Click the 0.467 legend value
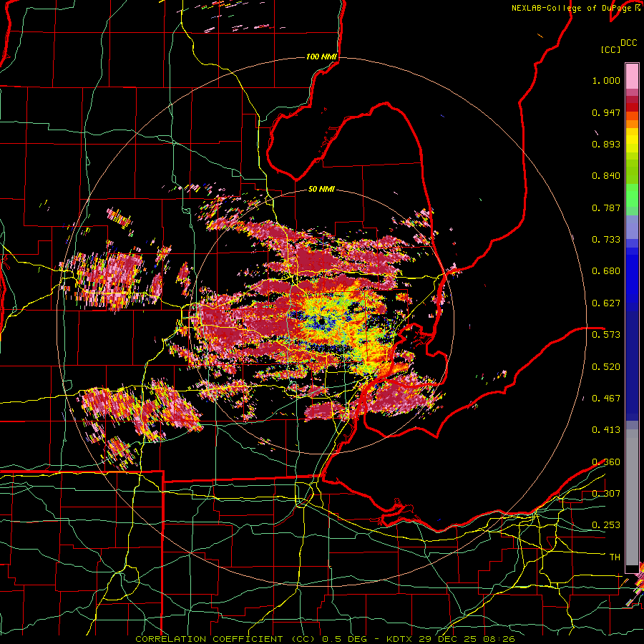644x644 pixels. coord(606,398)
